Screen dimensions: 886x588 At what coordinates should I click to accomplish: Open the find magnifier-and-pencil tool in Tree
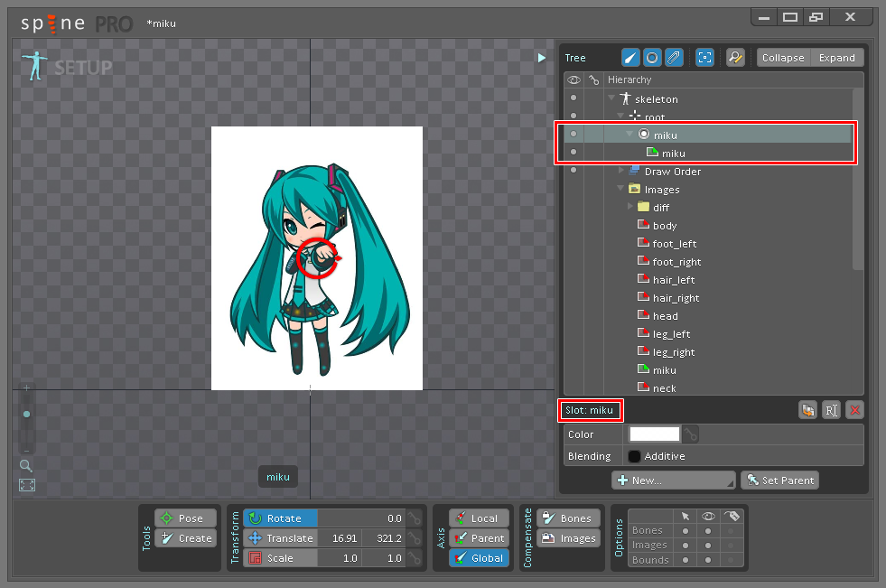[x=735, y=58]
